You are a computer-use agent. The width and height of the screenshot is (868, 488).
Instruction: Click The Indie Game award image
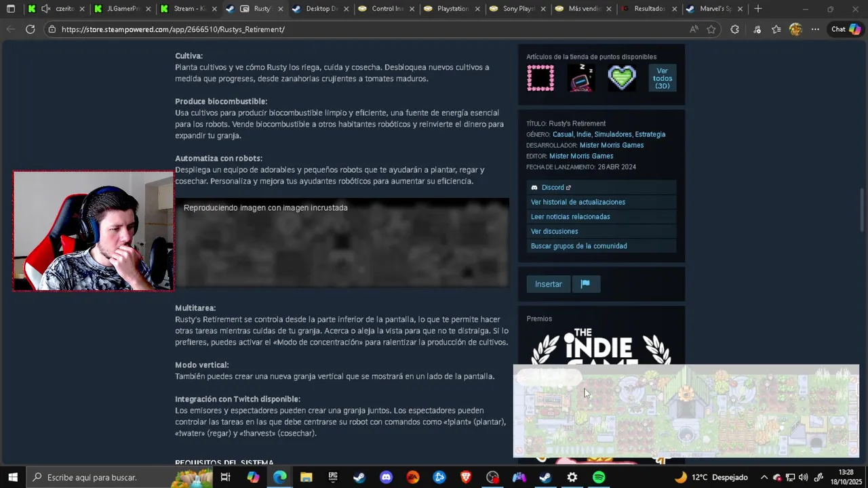[x=601, y=346]
